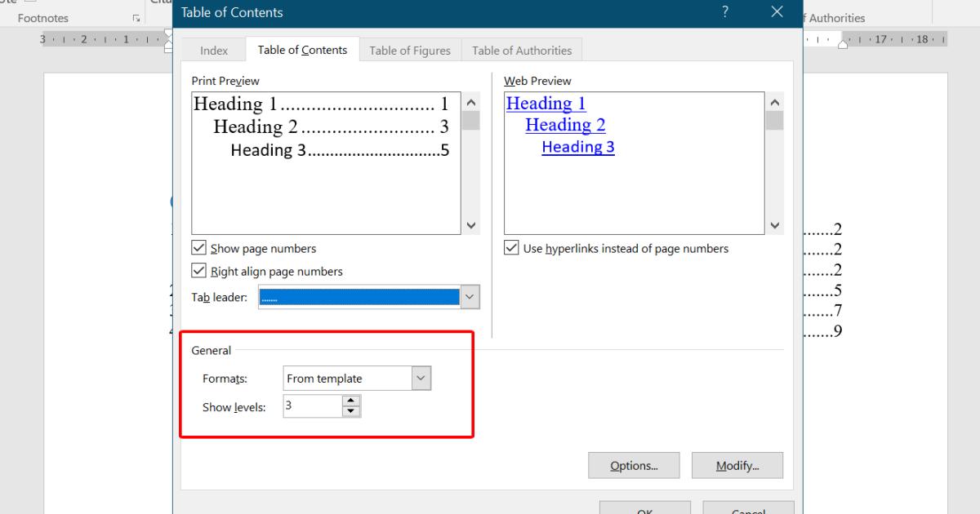Screen dimensions: 980x514
Task: Click Heading 3 link in Web Preview
Action: tap(578, 147)
